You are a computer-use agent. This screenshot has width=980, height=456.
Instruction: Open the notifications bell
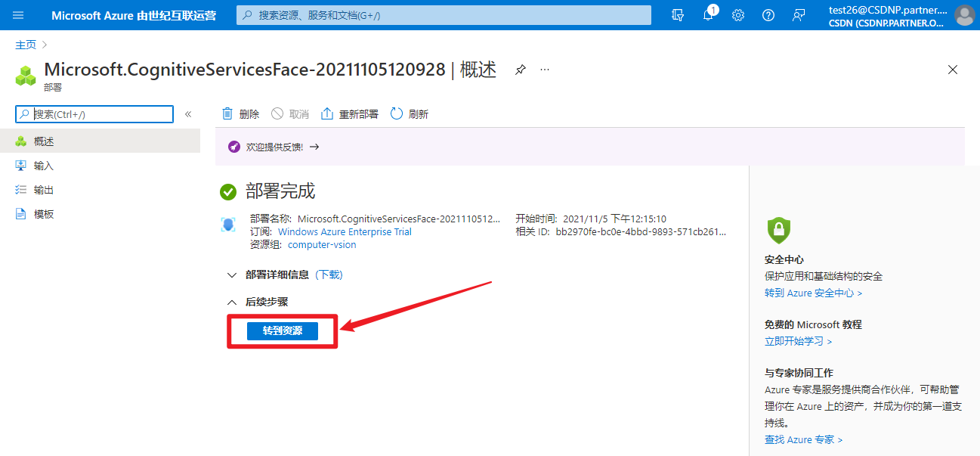click(709, 15)
